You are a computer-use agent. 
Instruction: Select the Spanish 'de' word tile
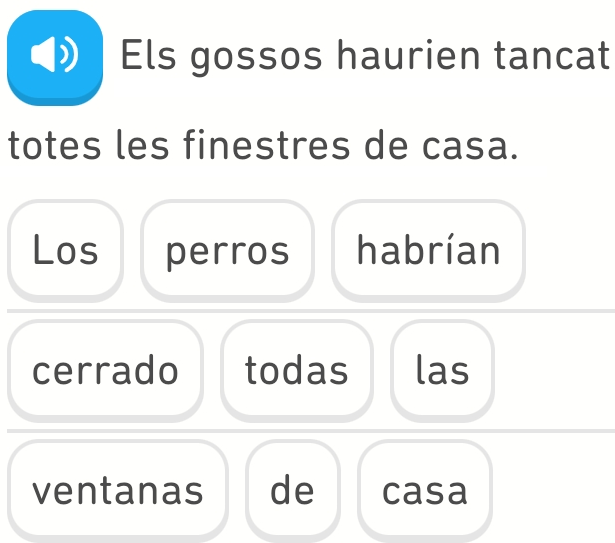click(292, 491)
